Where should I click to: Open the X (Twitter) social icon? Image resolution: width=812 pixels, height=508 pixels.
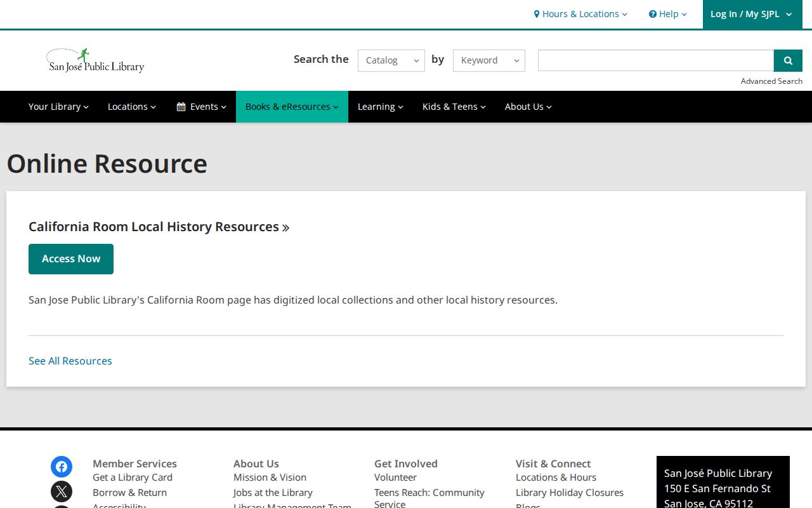(x=62, y=491)
